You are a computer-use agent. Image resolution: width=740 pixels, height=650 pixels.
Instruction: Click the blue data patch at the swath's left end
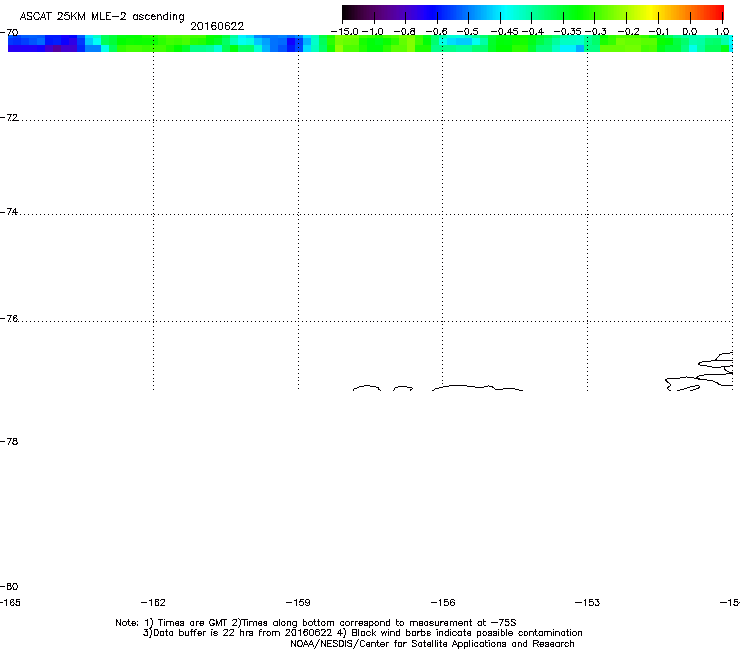(46, 43)
